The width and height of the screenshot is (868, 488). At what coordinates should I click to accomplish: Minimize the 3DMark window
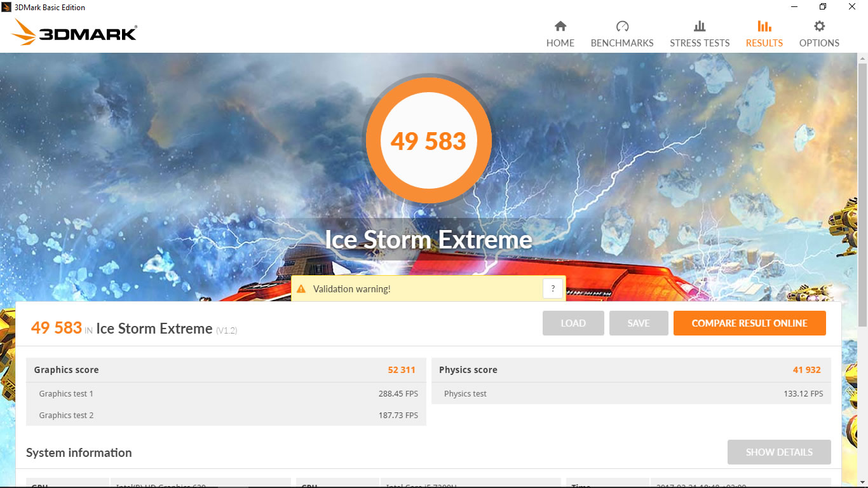pos(795,7)
